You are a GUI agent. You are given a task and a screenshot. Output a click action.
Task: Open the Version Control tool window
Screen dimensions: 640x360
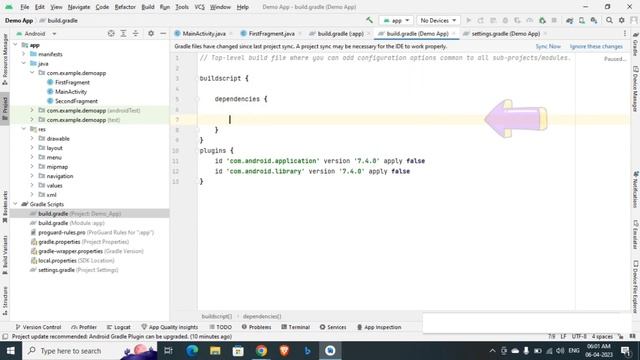pyautogui.click(x=38, y=327)
